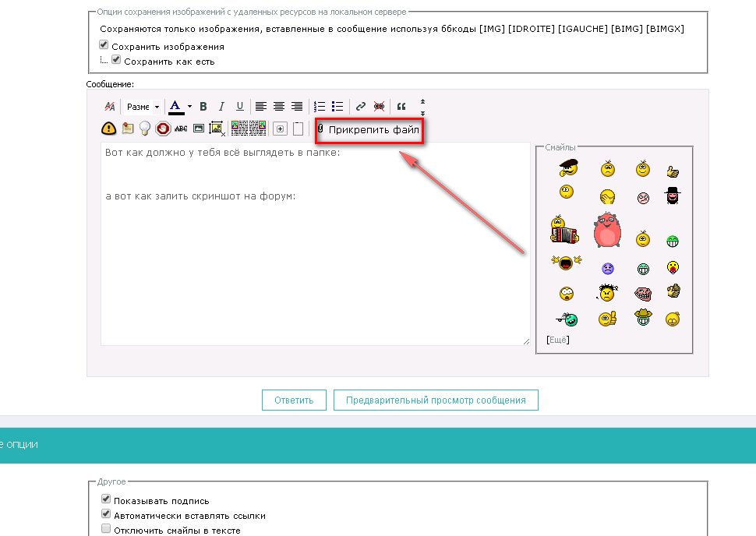The image size is (756, 536).
Task: Insert a quote block
Action: tap(402, 107)
